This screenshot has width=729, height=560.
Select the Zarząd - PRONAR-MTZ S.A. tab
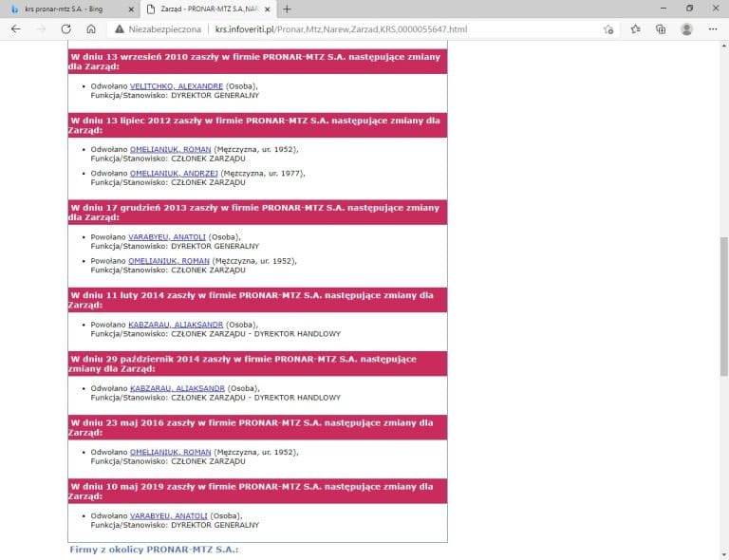click(x=209, y=9)
